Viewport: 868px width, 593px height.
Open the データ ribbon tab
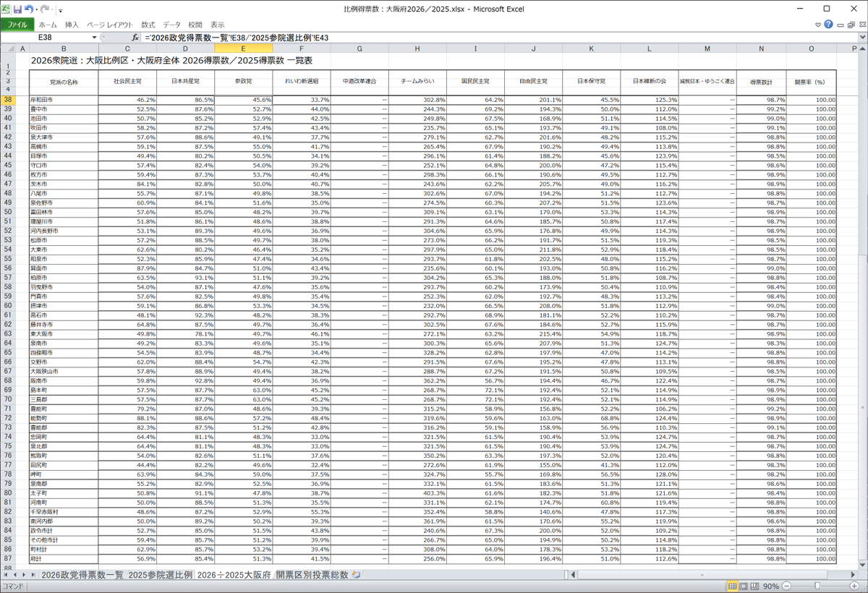[172, 25]
